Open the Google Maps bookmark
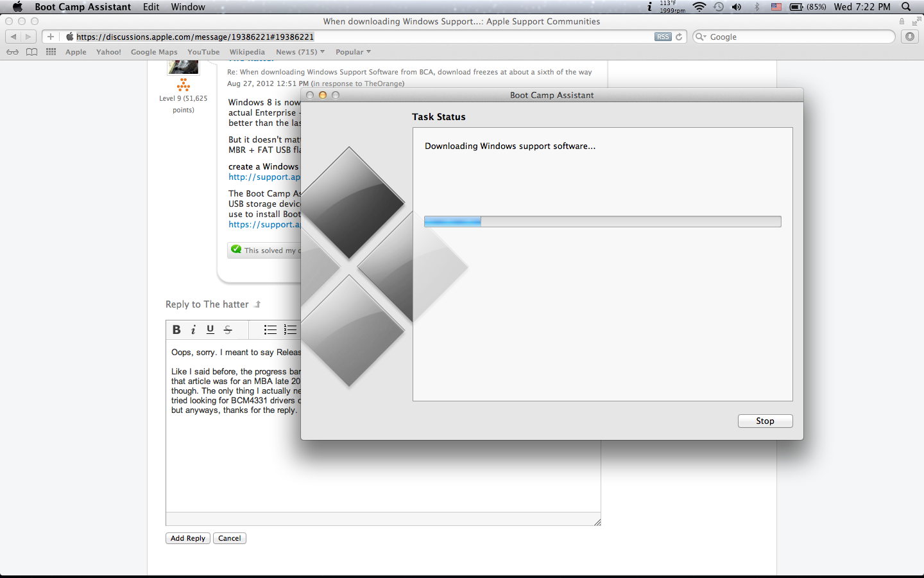This screenshot has height=578, width=924. coord(154,52)
